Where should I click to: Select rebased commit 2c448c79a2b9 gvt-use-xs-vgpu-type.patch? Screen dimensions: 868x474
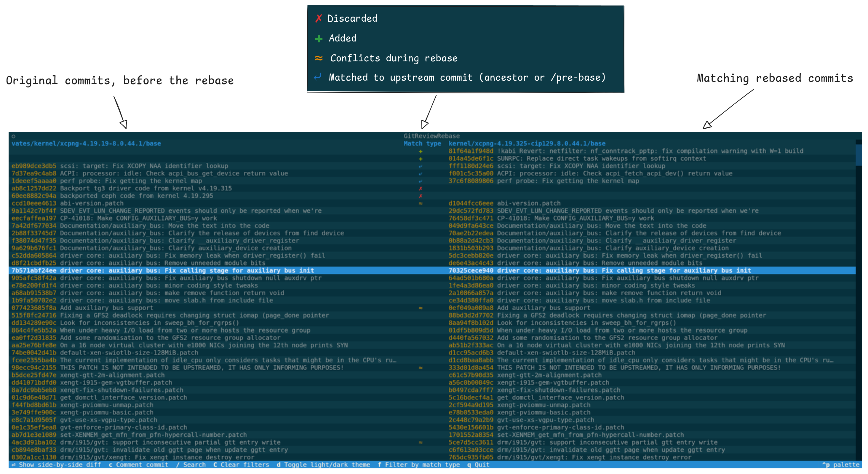521,420
